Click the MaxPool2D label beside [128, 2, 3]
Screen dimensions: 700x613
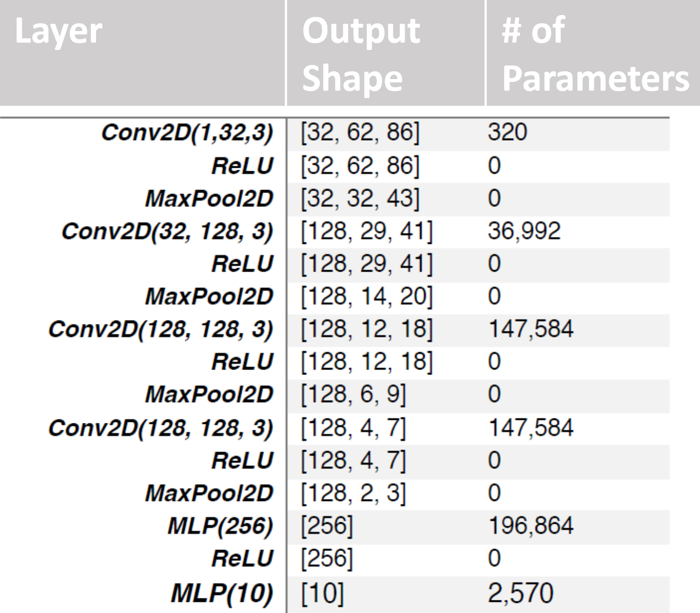pyautogui.click(x=209, y=494)
